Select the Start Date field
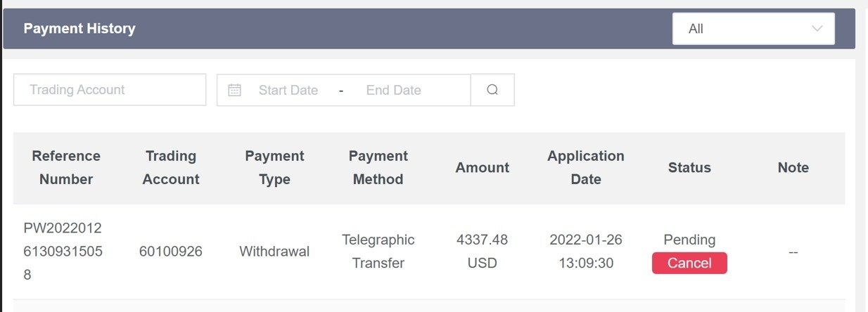Viewport: 868px width, 312px height. coord(288,90)
